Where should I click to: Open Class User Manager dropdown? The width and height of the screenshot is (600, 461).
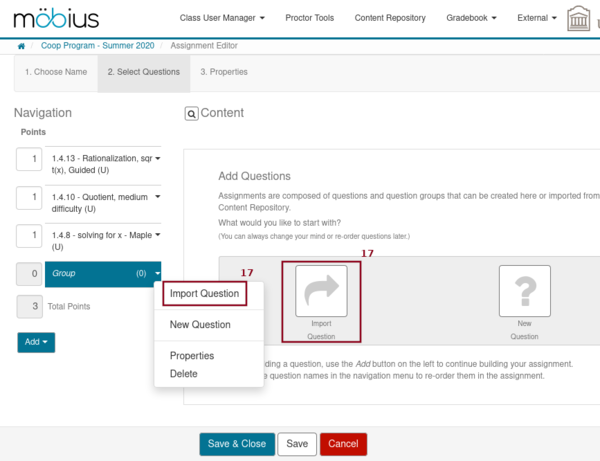(222, 18)
